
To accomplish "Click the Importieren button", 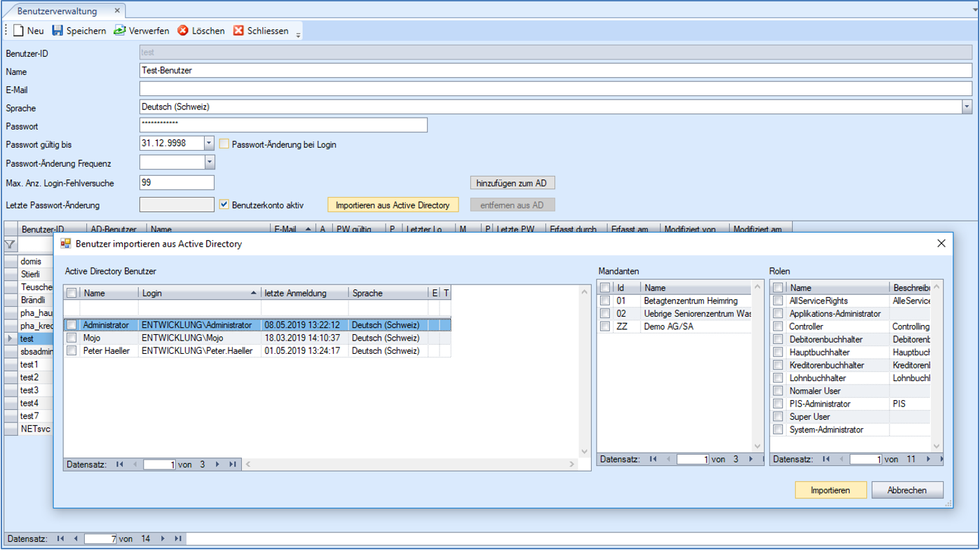I will pos(830,490).
